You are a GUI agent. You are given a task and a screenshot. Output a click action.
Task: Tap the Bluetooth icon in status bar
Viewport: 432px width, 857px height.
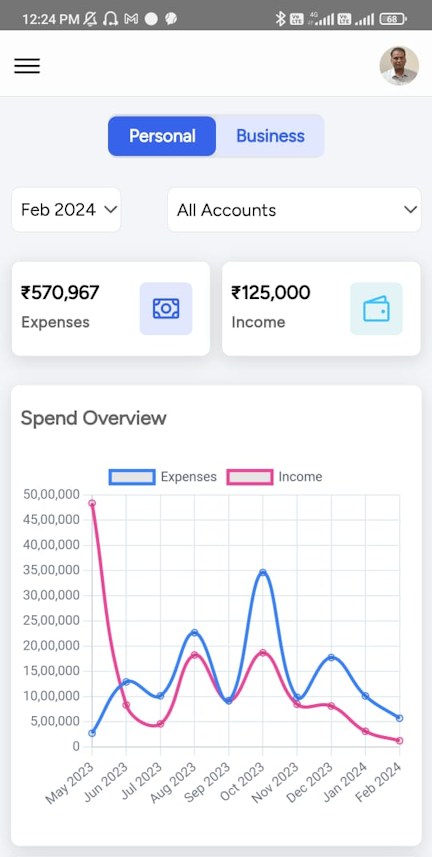(x=280, y=19)
